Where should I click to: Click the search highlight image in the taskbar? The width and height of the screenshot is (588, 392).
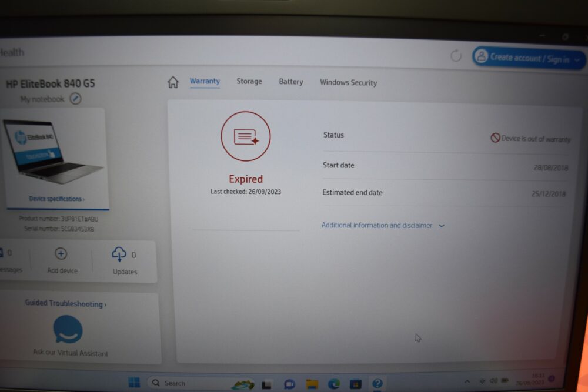[x=243, y=384]
